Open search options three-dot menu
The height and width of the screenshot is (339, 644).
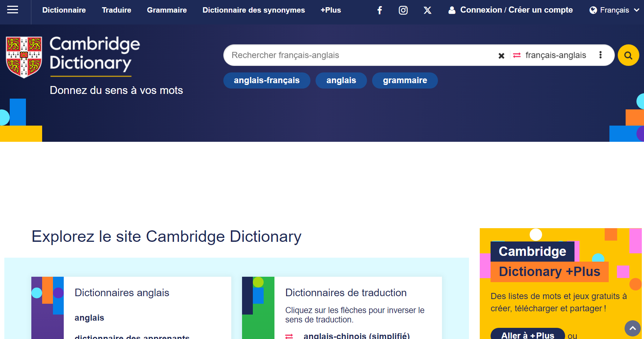click(x=600, y=55)
